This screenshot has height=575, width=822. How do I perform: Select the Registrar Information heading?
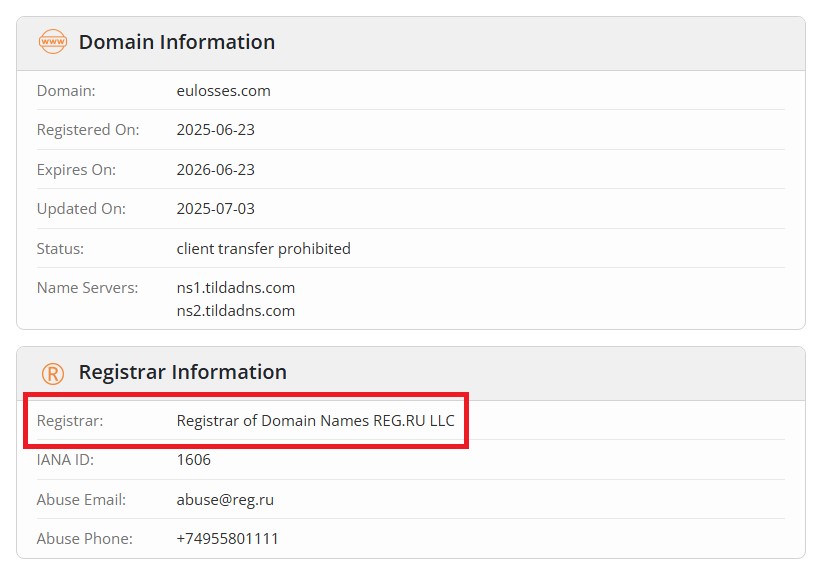[182, 372]
